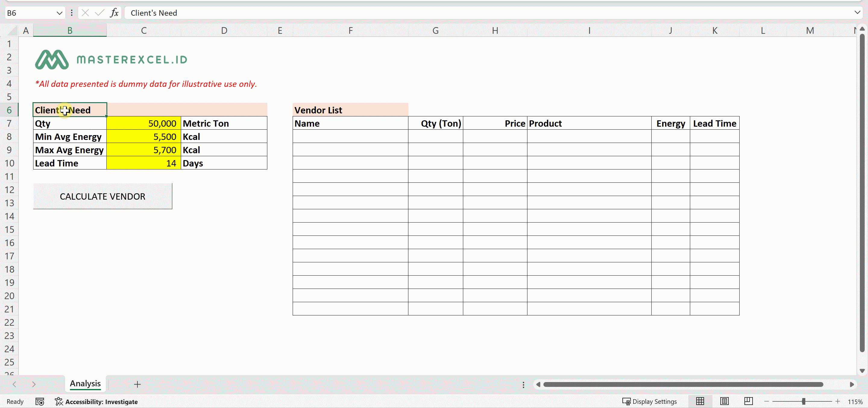Switch to Page Break Preview icon
This screenshot has width=868, height=408.
pyautogui.click(x=748, y=401)
